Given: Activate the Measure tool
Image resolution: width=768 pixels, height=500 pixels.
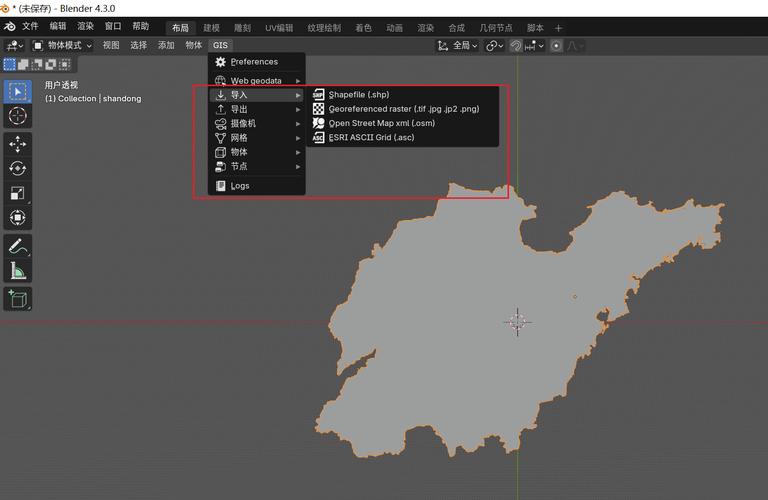Looking at the screenshot, I should coord(18,270).
